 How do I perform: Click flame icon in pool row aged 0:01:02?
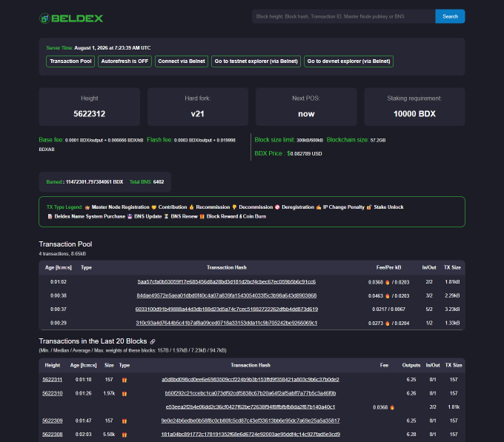388,283
